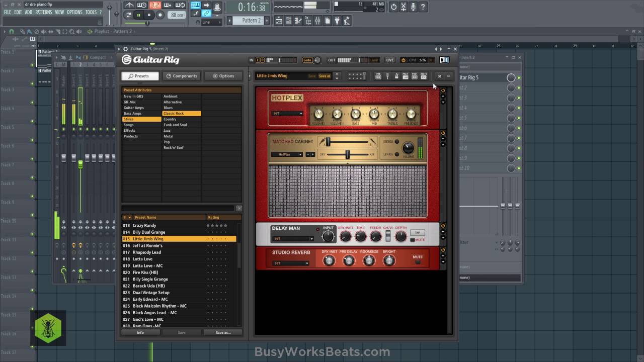Screen dimensions: 644x362
Task: Click the Delay Man FEEDB knob
Action: pyautogui.click(x=375, y=237)
